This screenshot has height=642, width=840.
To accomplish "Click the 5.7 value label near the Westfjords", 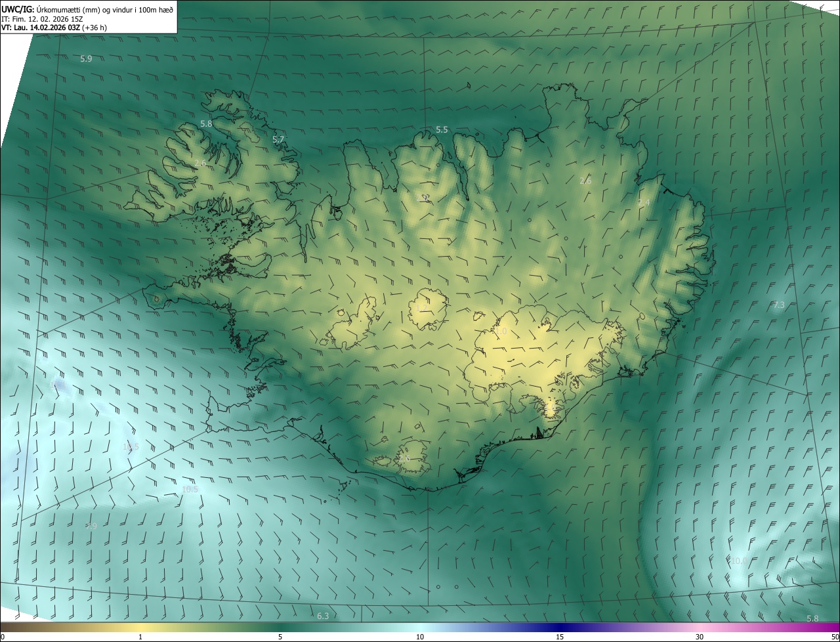I will [278, 140].
